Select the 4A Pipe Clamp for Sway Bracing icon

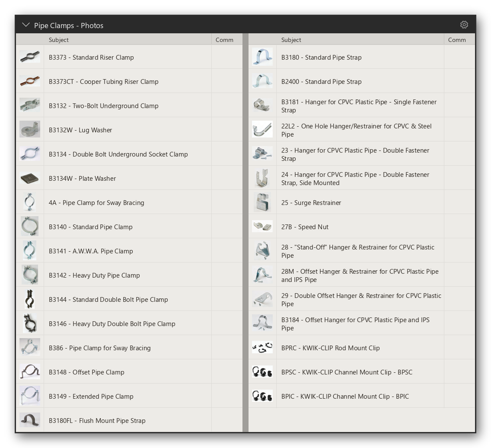point(30,202)
